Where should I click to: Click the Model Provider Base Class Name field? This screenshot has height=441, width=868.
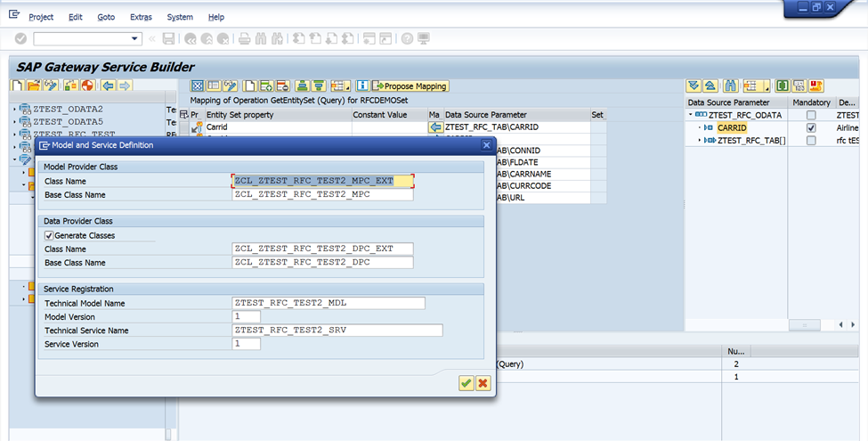pos(323,194)
